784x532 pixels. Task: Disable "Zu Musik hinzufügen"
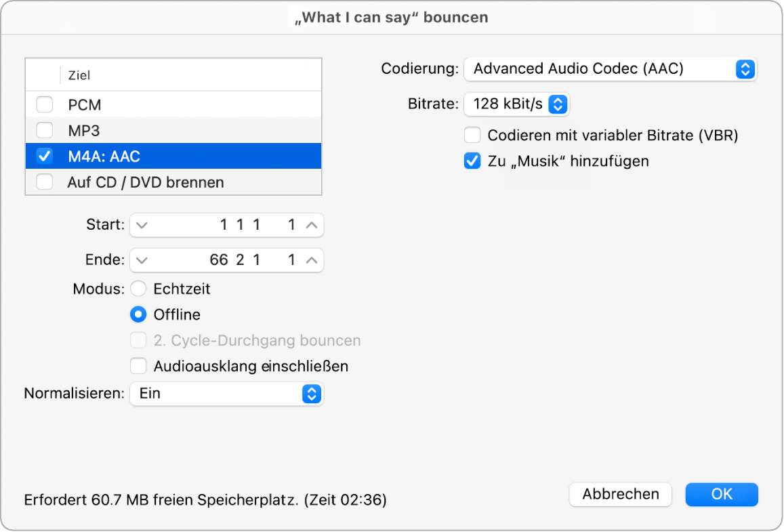click(472, 161)
